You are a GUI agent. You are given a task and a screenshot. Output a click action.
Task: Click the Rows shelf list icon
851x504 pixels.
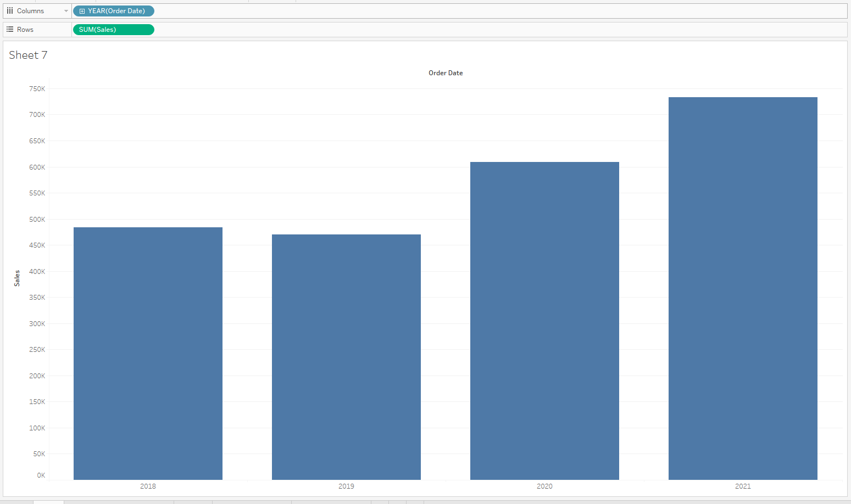coord(9,29)
